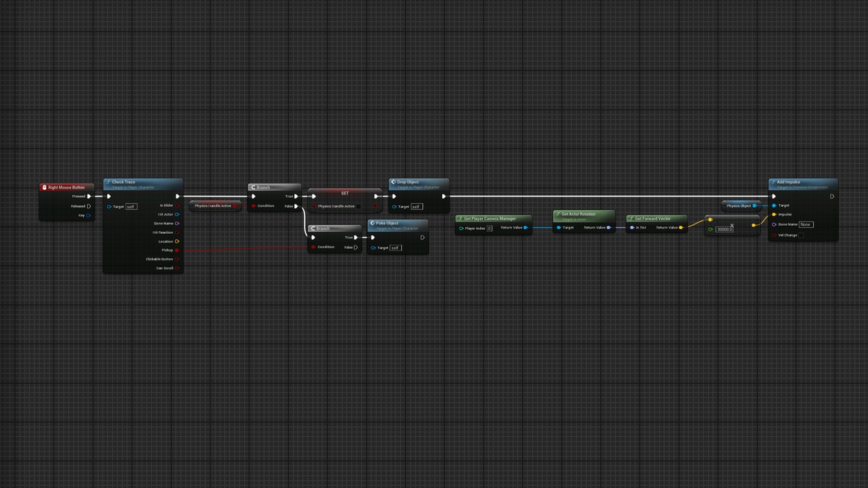Click the Physics Object variable output pin
Image resolution: width=868 pixels, height=488 pixels.
tap(755, 205)
